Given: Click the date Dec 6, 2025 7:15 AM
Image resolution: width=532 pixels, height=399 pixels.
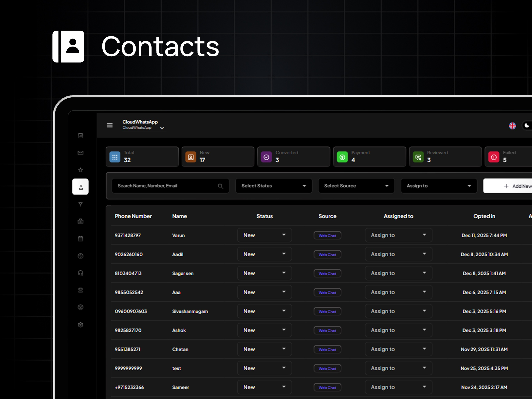Looking at the screenshot, I should tap(484, 292).
